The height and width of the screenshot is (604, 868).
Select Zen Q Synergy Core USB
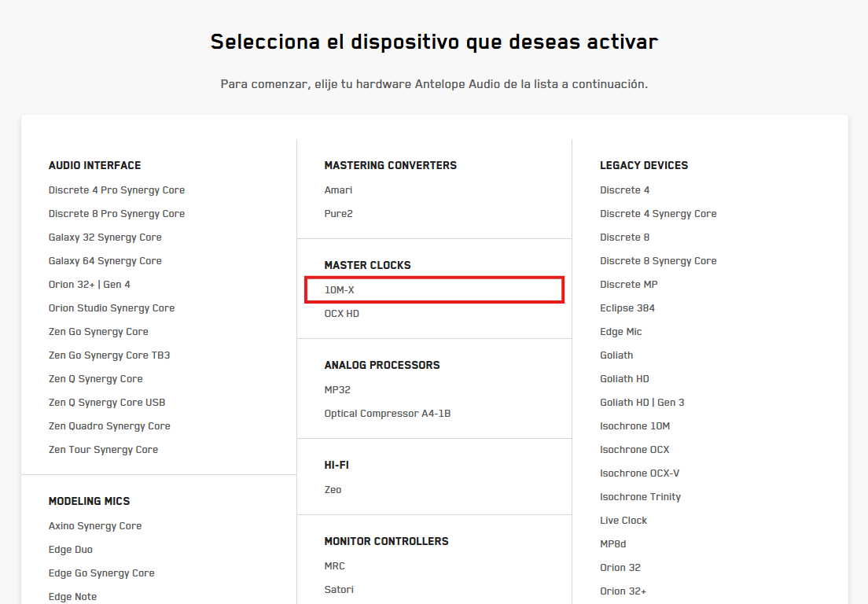(x=107, y=403)
